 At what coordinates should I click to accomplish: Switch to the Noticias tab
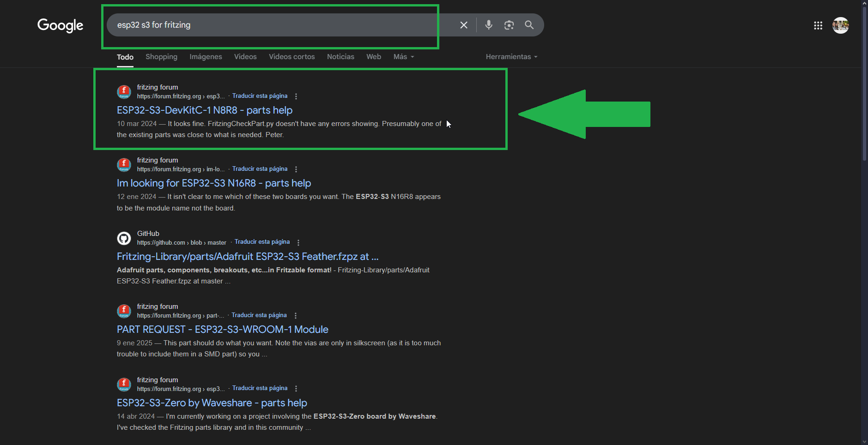tap(340, 57)
